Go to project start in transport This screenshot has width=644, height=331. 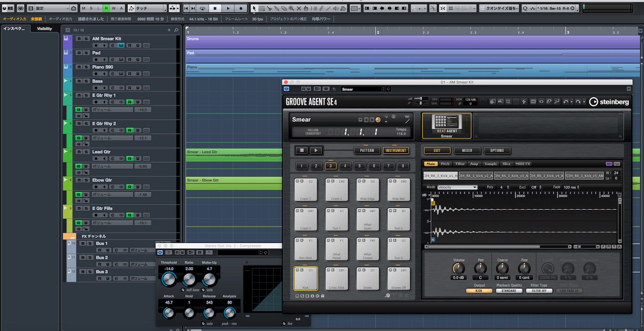click(186, 9)
